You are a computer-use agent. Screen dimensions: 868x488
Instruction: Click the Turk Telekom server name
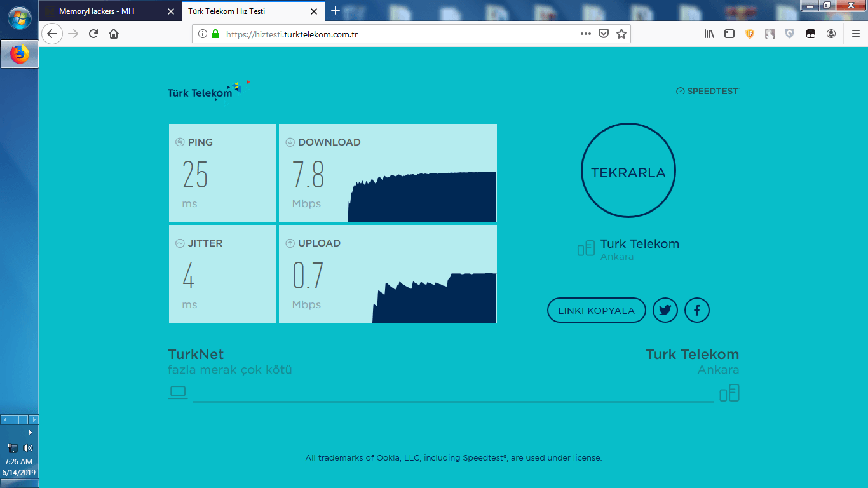[x=640, y=244]
